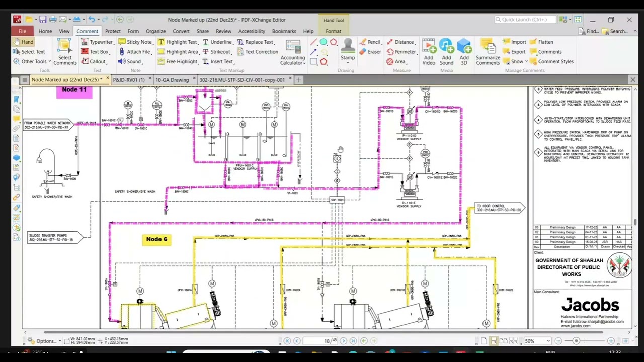The image size is (644, 362).
Task: Click the Select Comments tool
Action: pyautogui.click(x=65, y=52)
